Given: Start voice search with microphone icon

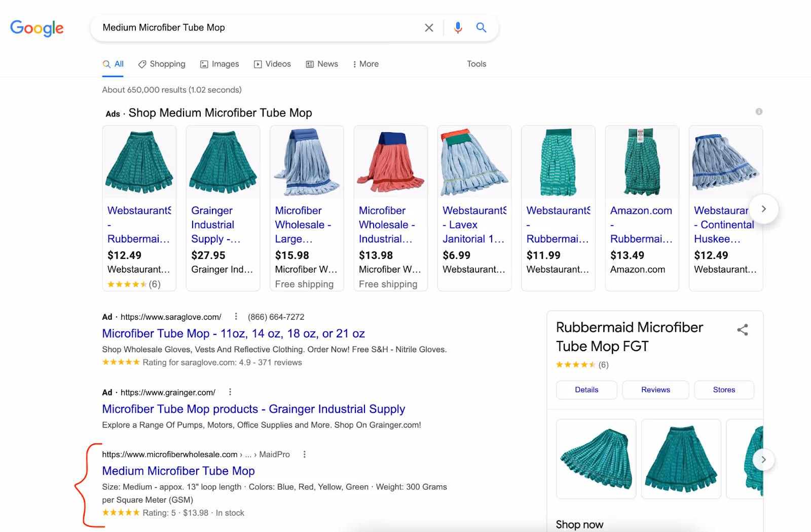Looking at the screenshot, I should click(x=458, y=28).
